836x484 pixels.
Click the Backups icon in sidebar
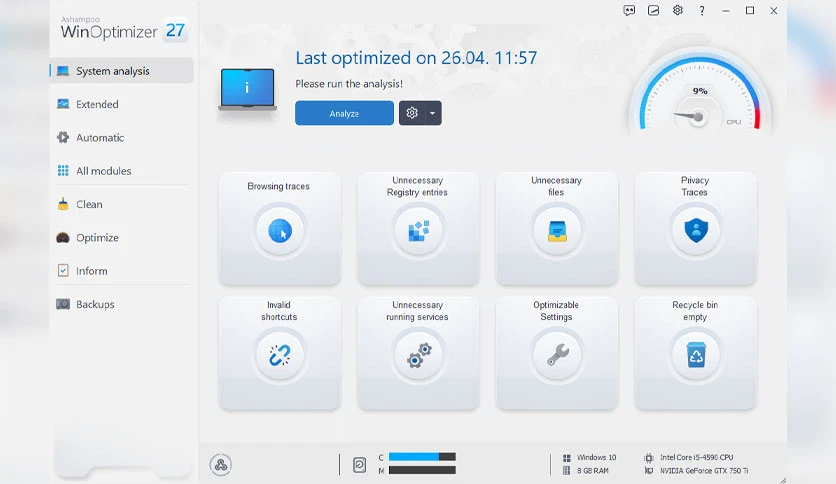point(63,304)
